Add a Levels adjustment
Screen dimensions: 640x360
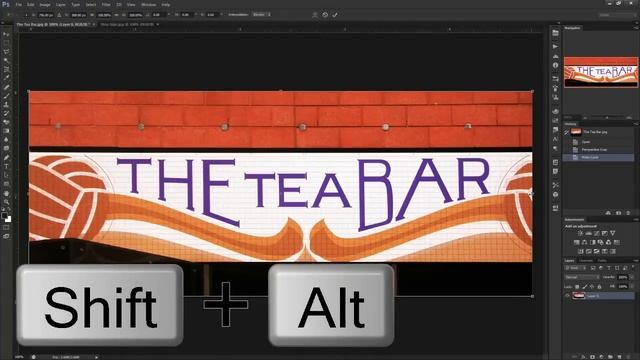coord(588,233)
